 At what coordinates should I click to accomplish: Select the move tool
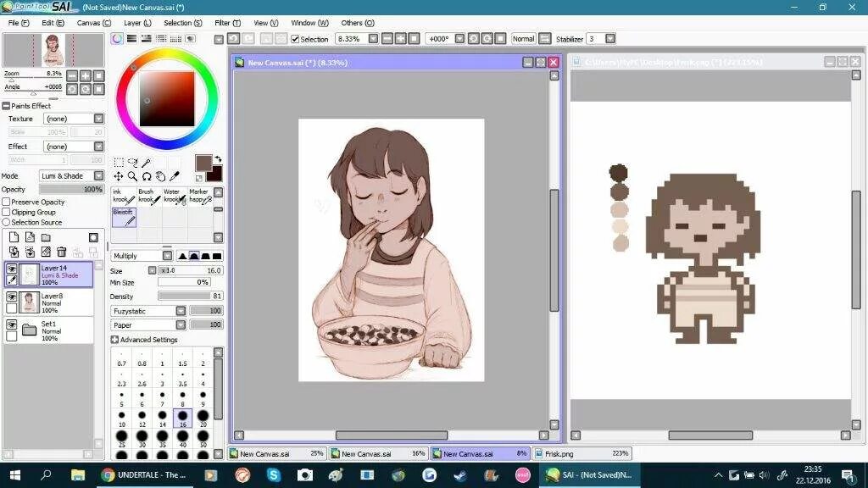click(119, 176)
